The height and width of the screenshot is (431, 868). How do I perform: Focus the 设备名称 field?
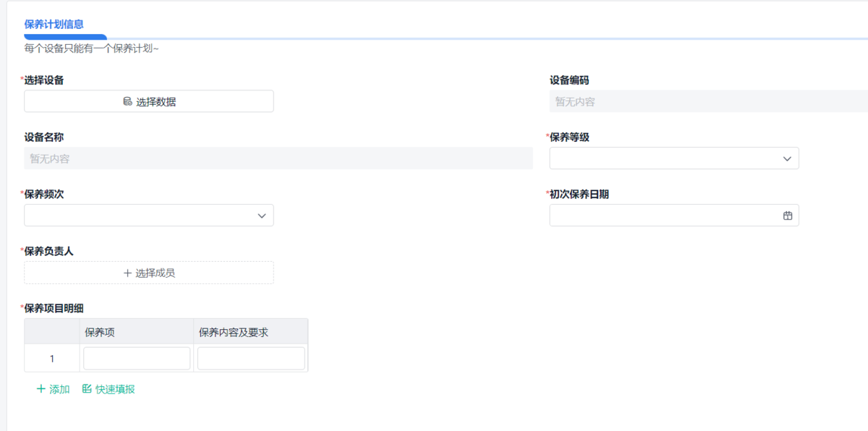pos(278,158)
